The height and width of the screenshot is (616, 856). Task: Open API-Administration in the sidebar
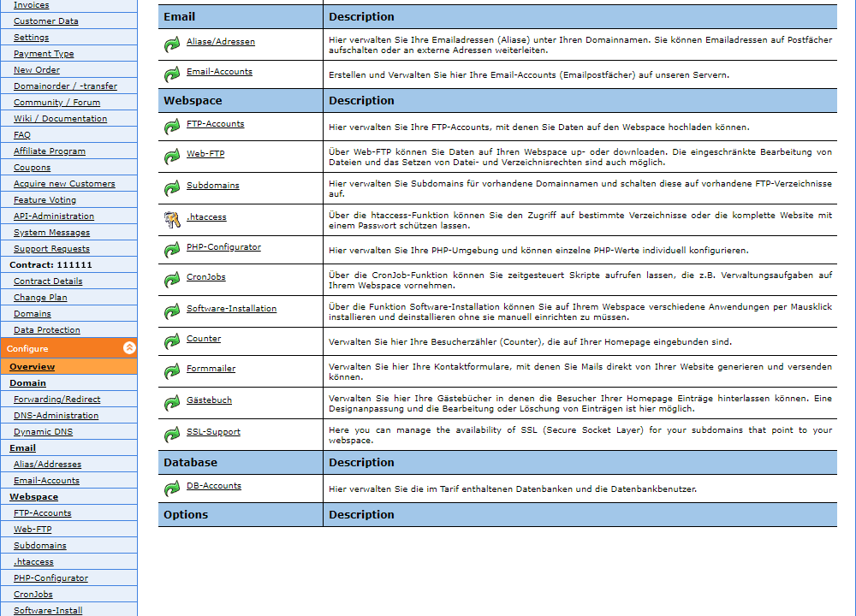54,216
